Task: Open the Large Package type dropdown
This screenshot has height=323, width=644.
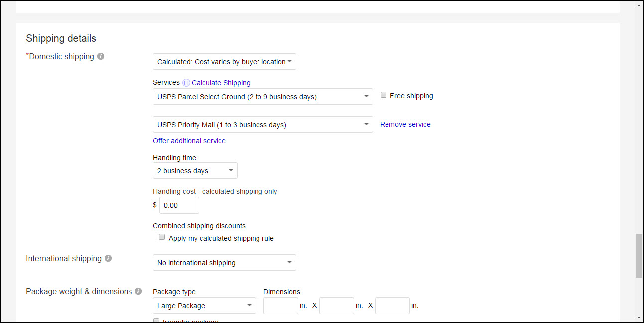Action: (204, 306)
